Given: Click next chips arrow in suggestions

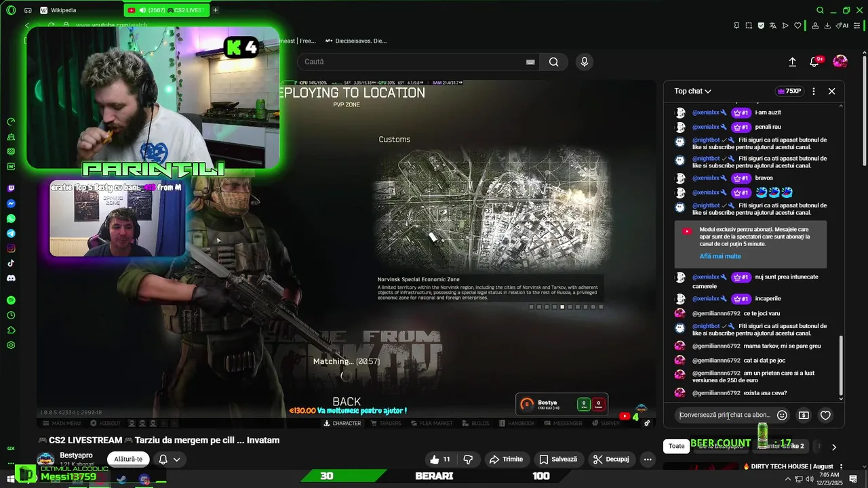Looking at the screenshot, I should [833, 447].
